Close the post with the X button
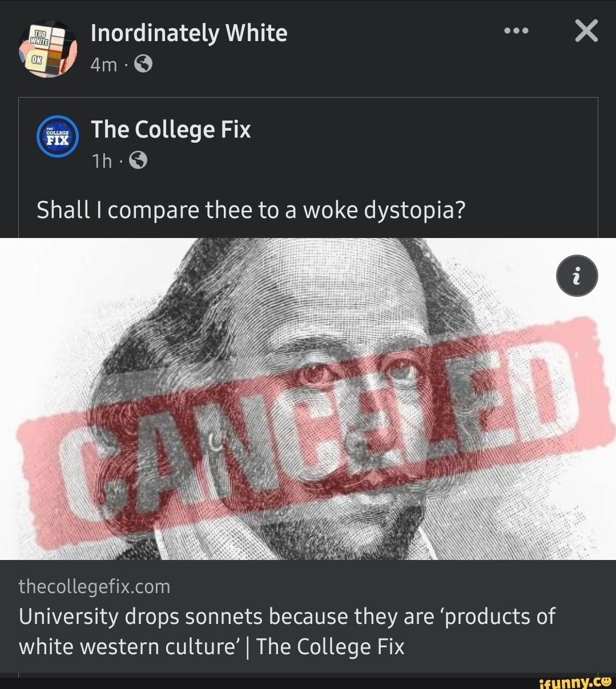 pyautogui.click(x=586, y=31)
